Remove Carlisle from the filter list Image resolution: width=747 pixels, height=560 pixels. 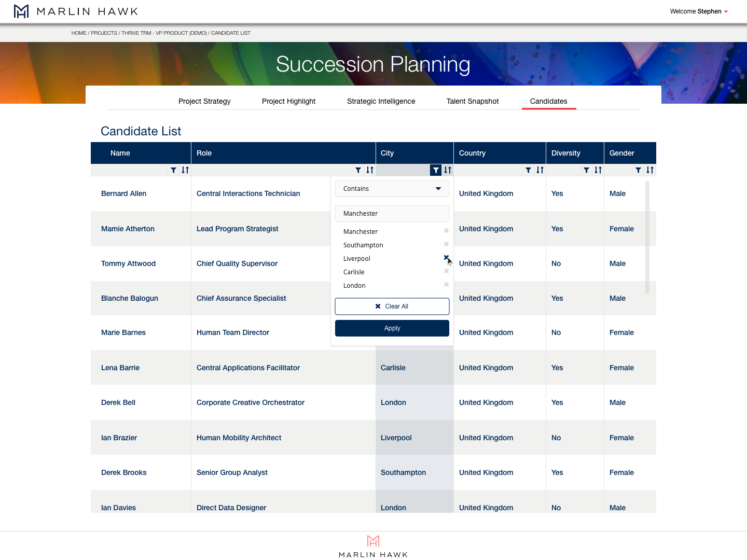coord(446,271)
